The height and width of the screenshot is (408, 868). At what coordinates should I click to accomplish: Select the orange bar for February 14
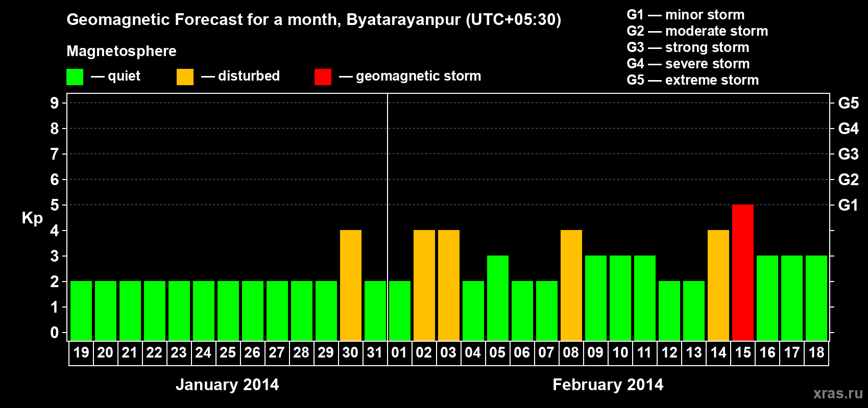718,285
